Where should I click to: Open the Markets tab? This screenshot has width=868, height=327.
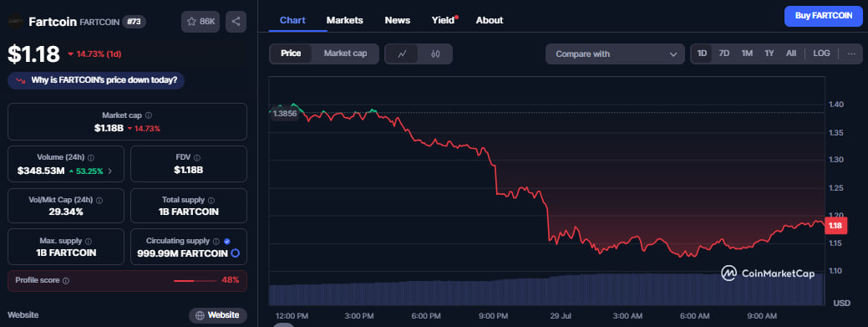click(344, 20)
